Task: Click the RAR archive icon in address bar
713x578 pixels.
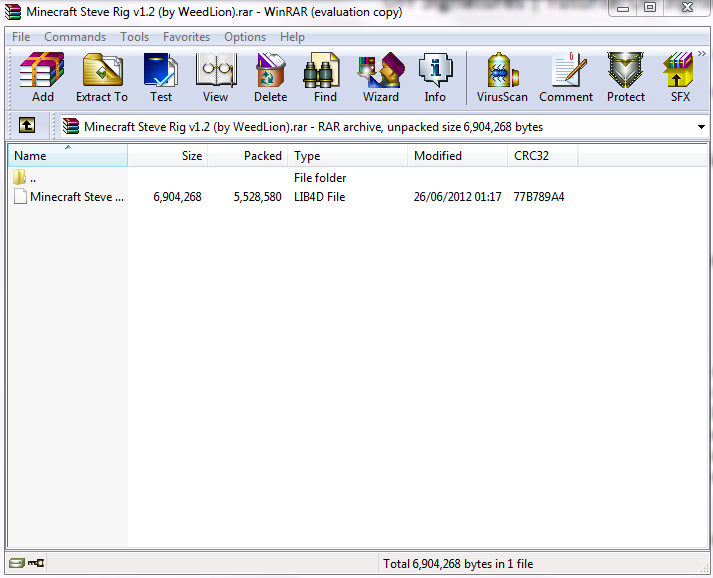Action: [70, 126]
